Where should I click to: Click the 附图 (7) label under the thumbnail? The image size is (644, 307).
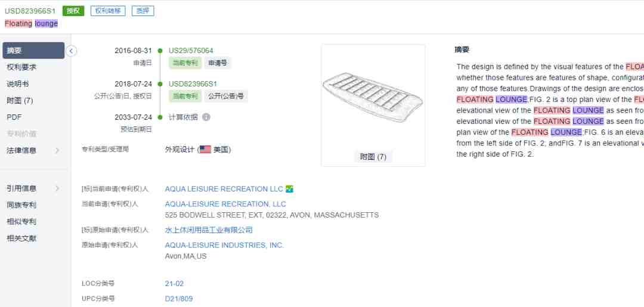pos(373,157)
